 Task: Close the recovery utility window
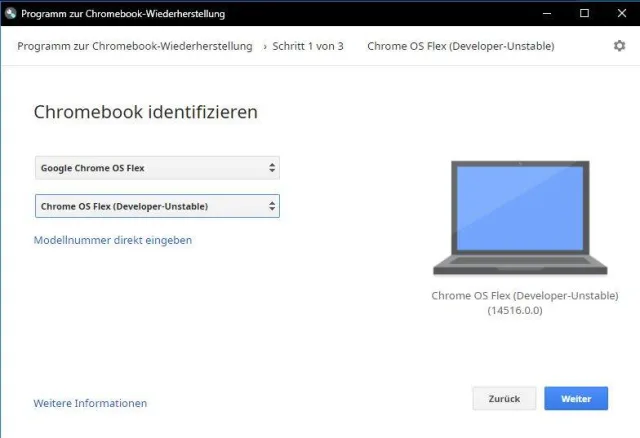click(x=621, y=13)
